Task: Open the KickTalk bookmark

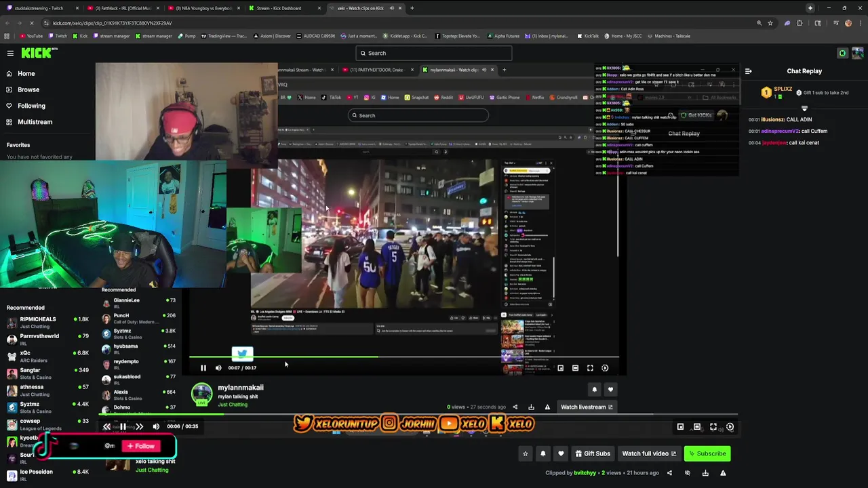Action: 588,36
